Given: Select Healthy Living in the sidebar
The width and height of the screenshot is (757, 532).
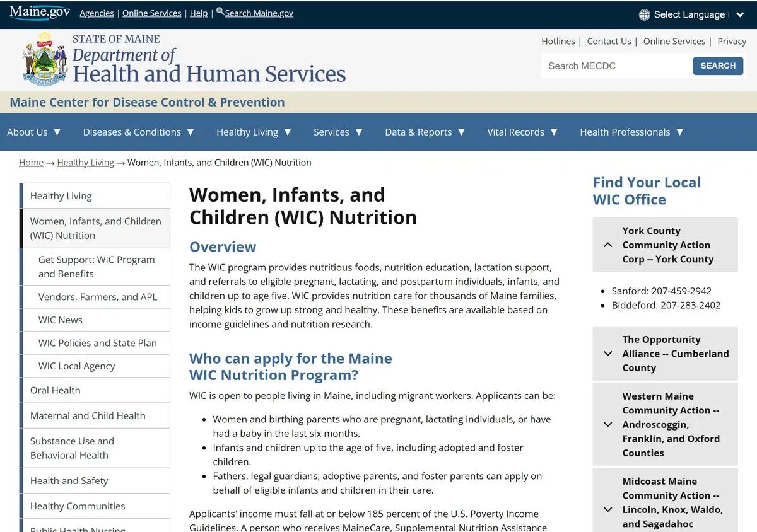Looking at the screenshot, I should [x=95, y=196].
